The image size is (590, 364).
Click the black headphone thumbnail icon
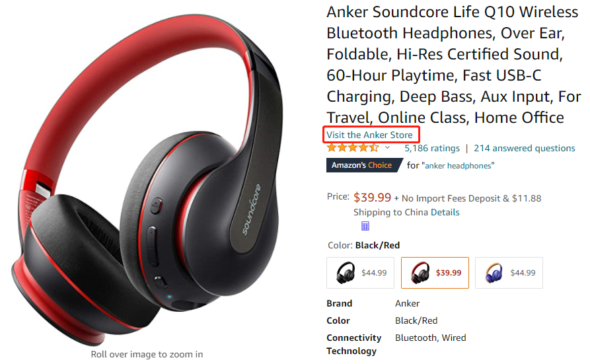[346, 273]
